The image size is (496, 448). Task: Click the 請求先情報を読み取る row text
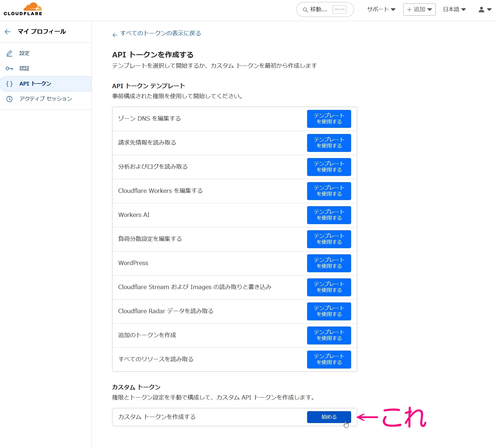point(147,143)
